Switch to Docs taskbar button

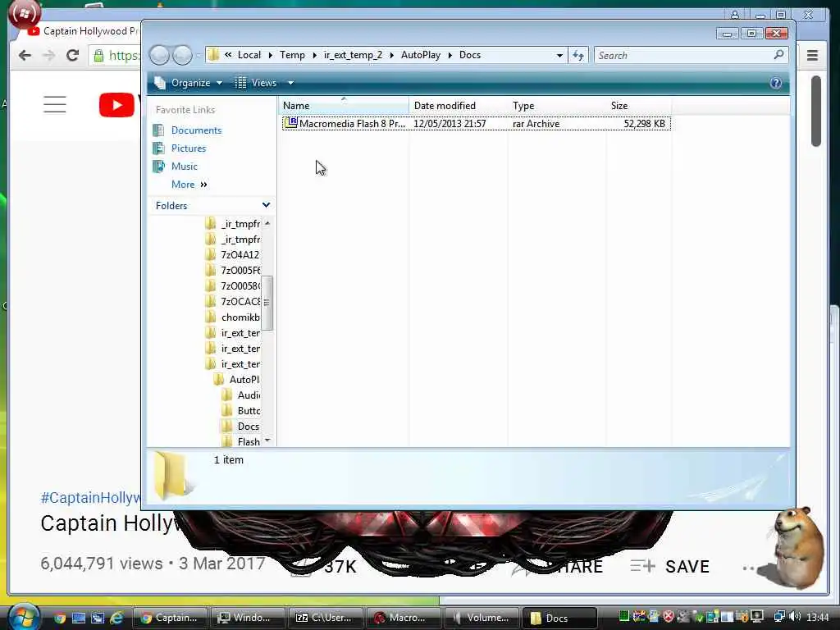558,618
